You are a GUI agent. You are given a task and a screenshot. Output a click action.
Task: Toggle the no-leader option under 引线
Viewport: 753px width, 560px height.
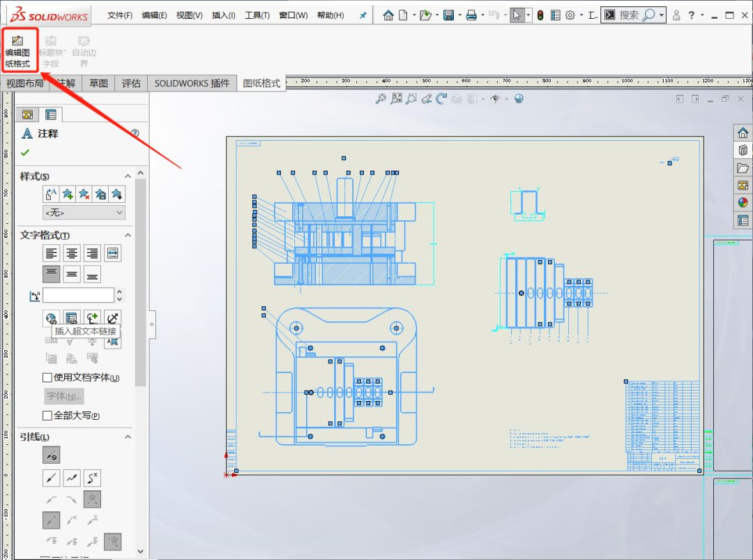(52, 455)
